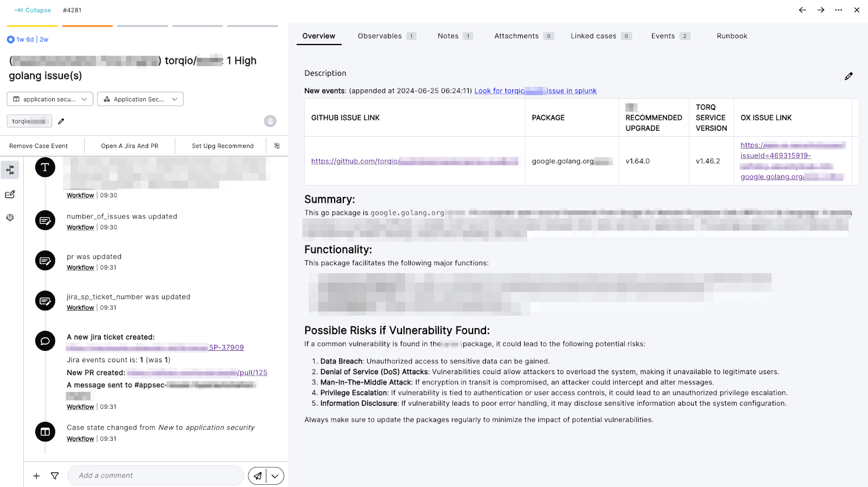The image size is (868, 487).
Task: Open the application security state dropdown
Action: pos(50,99)
